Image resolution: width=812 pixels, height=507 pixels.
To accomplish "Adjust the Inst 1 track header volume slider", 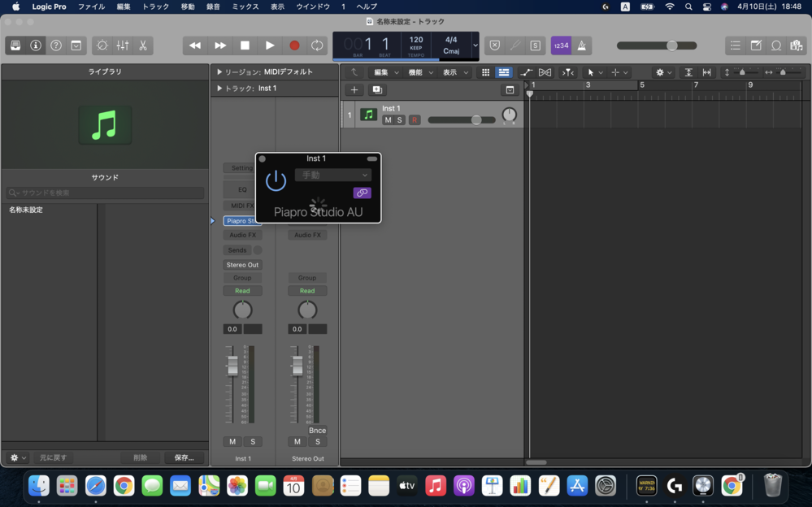I will (476, 120).
